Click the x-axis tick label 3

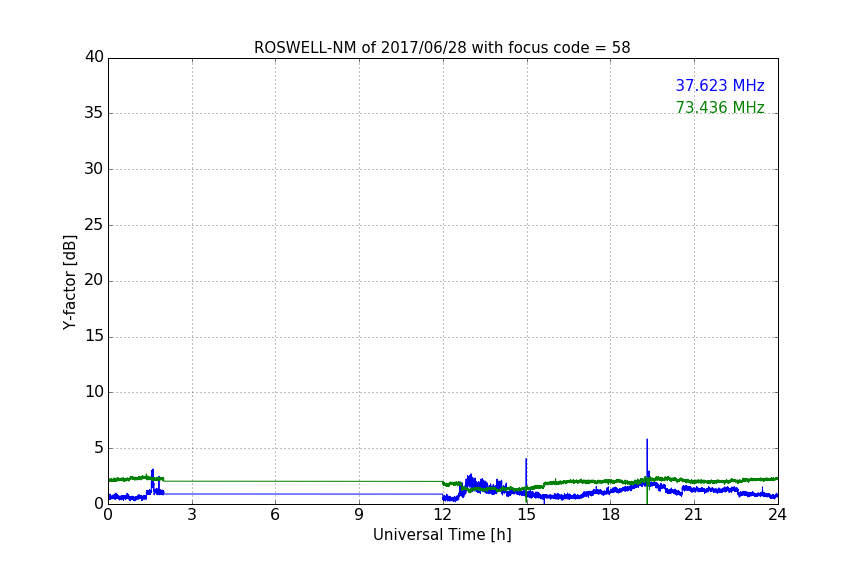[192, 515]
